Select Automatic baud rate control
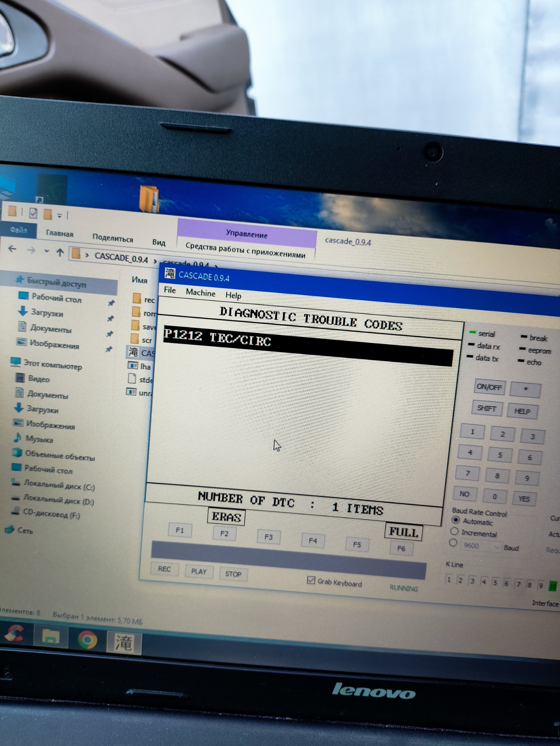560x746 pixels. point(455,520)
